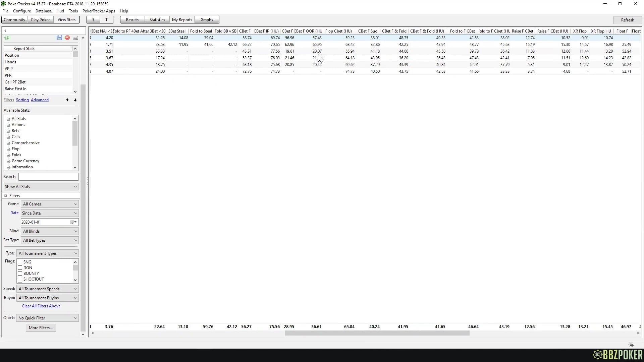
Task: Print the report via printer icon
Action: [75, 38]
